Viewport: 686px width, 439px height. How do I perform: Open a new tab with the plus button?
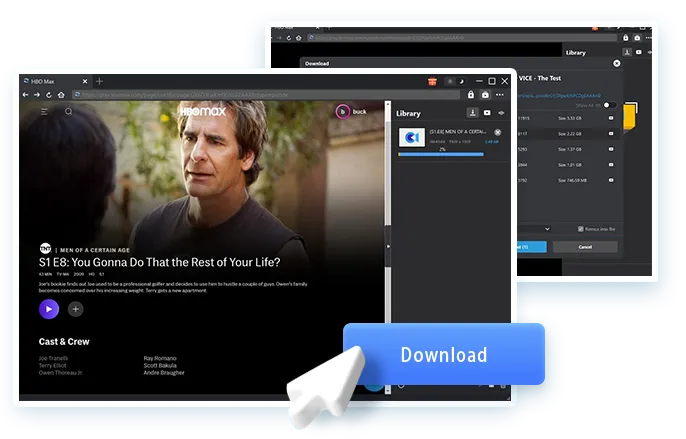pos(100,81)
